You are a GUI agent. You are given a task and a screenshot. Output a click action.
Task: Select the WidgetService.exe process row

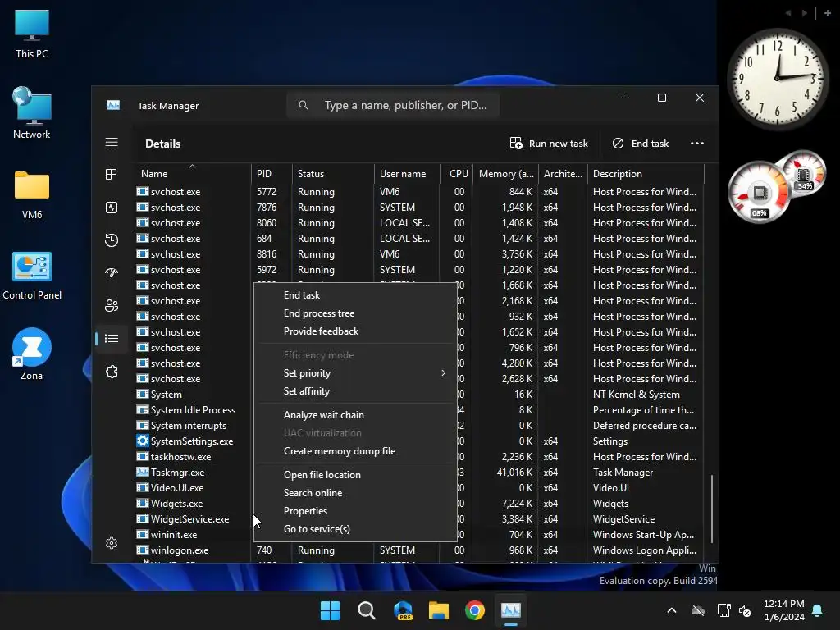tap(419, 519)
